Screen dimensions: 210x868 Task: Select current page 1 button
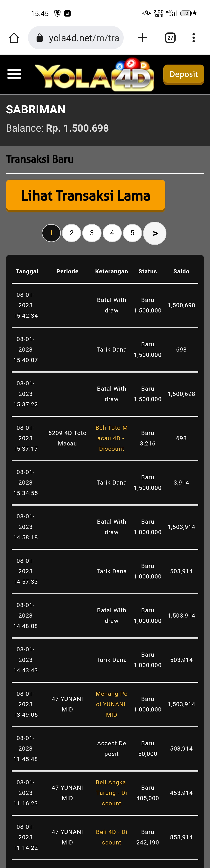point(51,233)
